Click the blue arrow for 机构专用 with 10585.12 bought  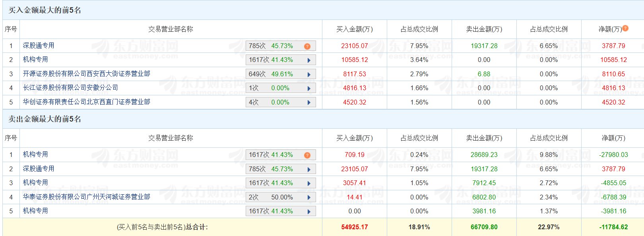(309, 60)
